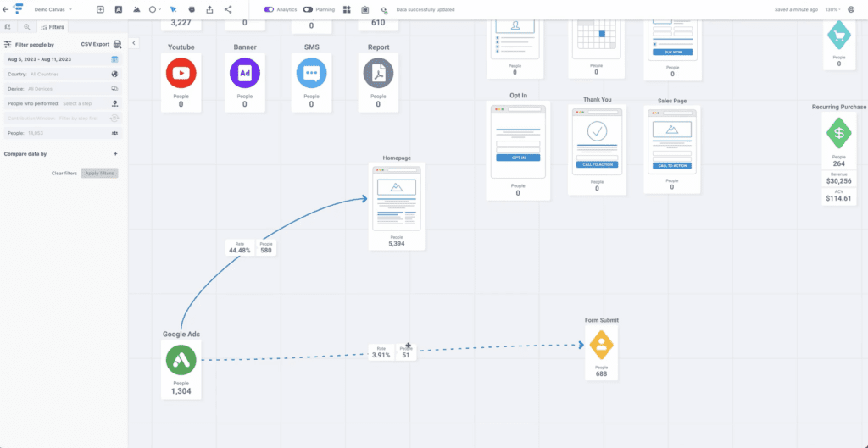Open the Funnelytics logo menu
The image size is (868, 448).
point(18,9)
